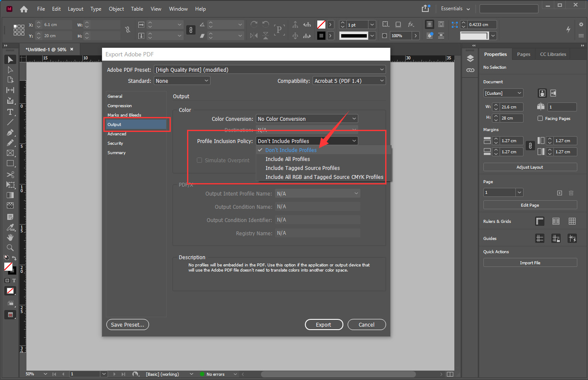This screenshot has width=588, height=380.
Task: Toggle the margins chain link icon
Action: click(530, 146)
